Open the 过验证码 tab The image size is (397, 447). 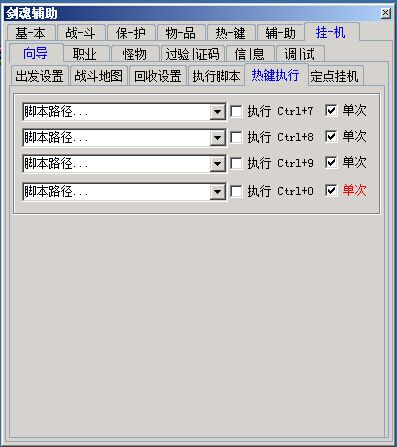pyautogui.click(x=193, y=54)
